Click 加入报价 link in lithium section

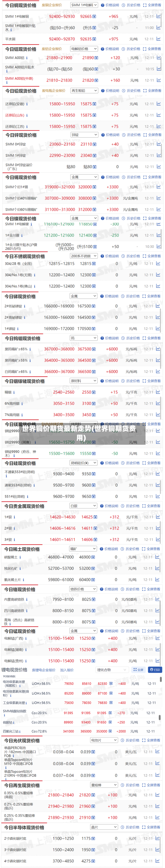click(x=67, y=670)
